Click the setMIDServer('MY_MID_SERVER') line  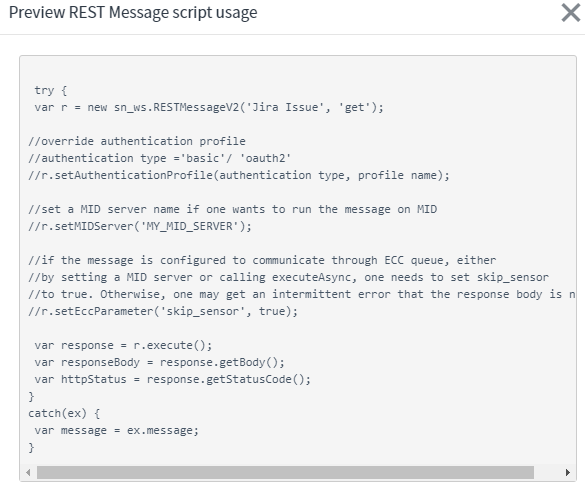click(140, 226)
